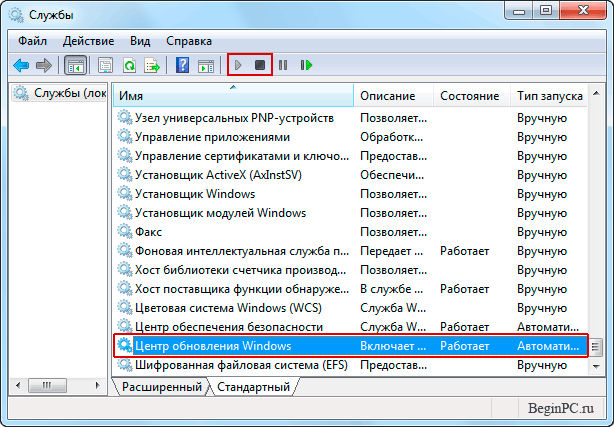The width and height of the screenshot is (614, 427).
Task: Select the Факс service row
Action: click(x=351, y=232)
